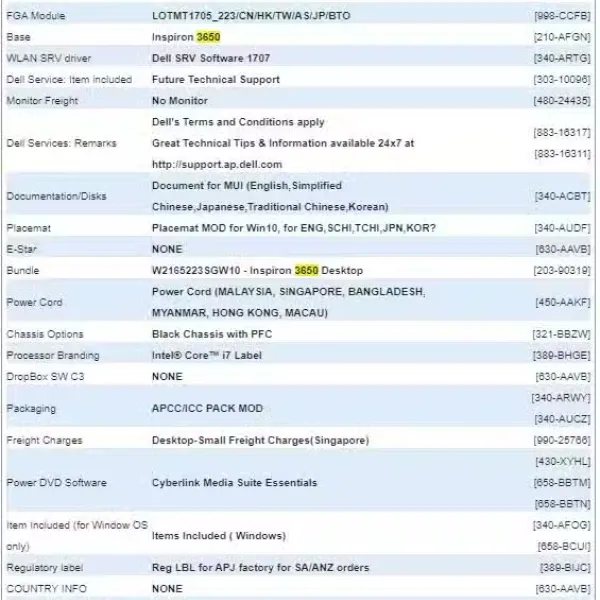
Task: Click NONE value in DropBox row
Action: tap(167, 377)
